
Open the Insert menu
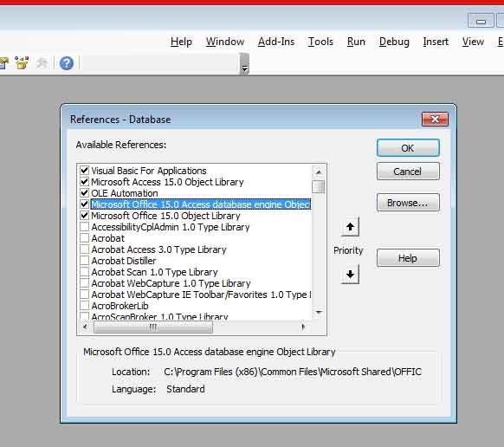point(436,42)
